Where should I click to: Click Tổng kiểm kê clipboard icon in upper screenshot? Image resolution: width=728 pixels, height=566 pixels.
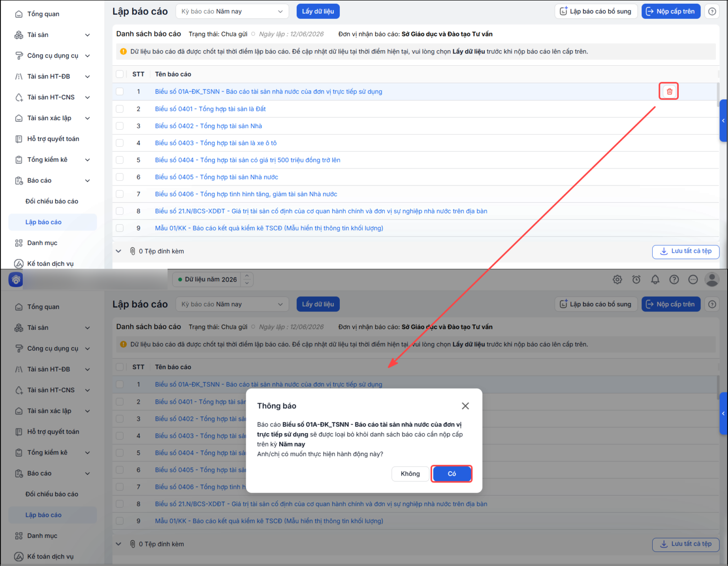click(x=18, y=160)
